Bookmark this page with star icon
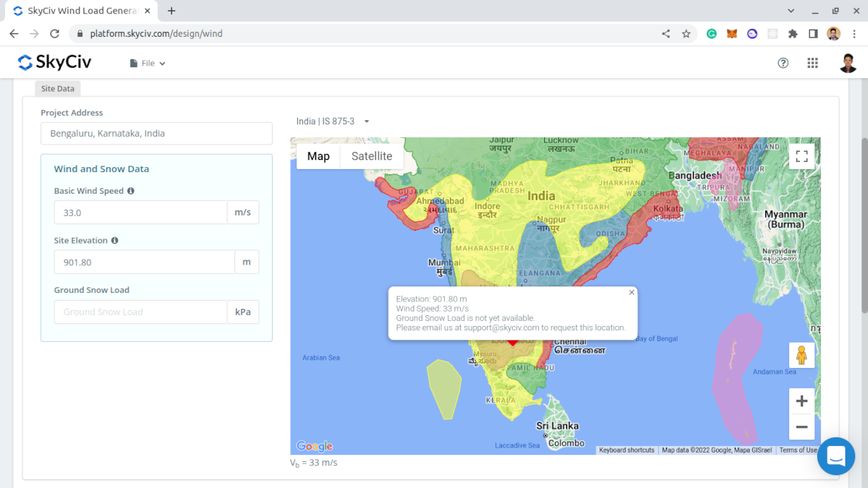This screenshot has height=488, width=868. pos(686,33)
